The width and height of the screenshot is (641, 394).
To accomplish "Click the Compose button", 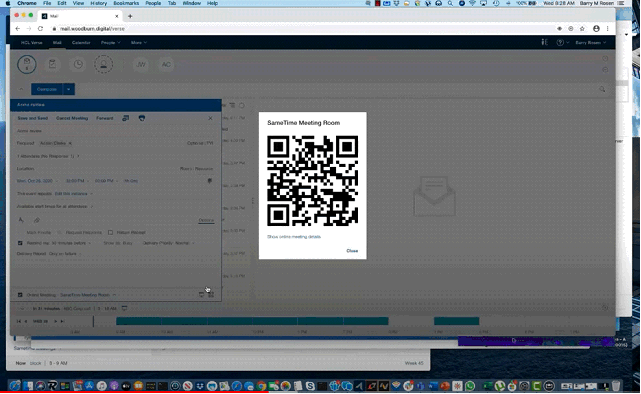I will tap(47, 89).
